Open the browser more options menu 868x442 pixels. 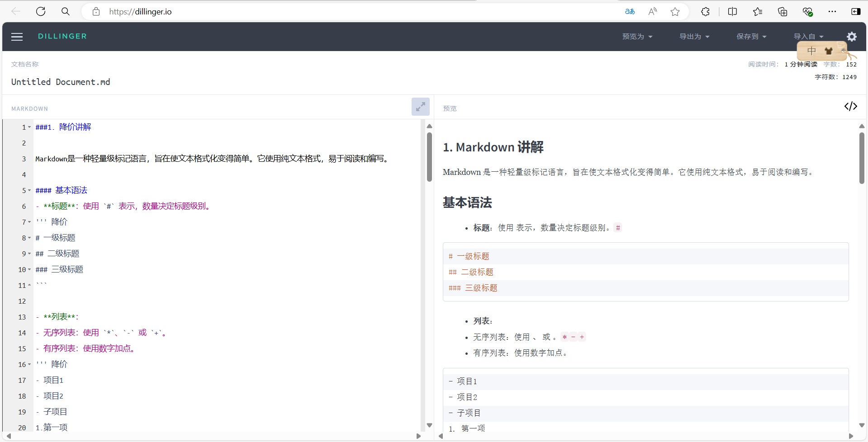tap(832, 12)
